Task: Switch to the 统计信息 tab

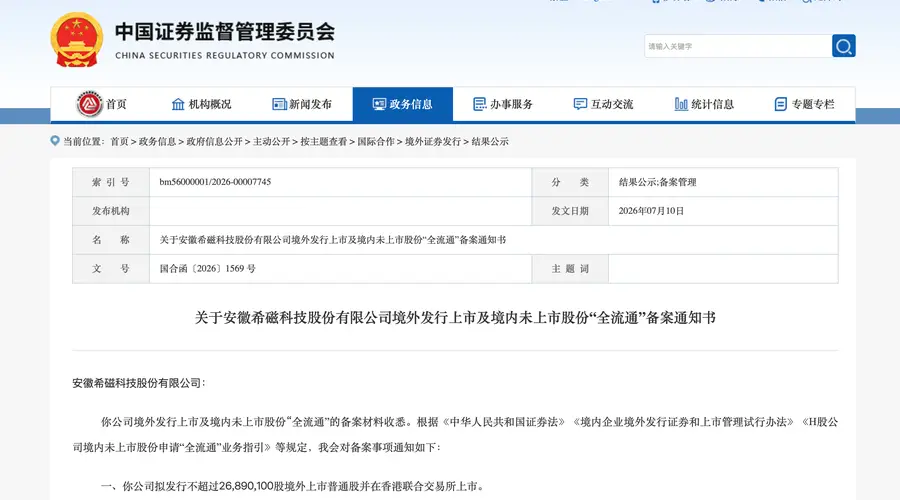Action: (x=704, y=104)
